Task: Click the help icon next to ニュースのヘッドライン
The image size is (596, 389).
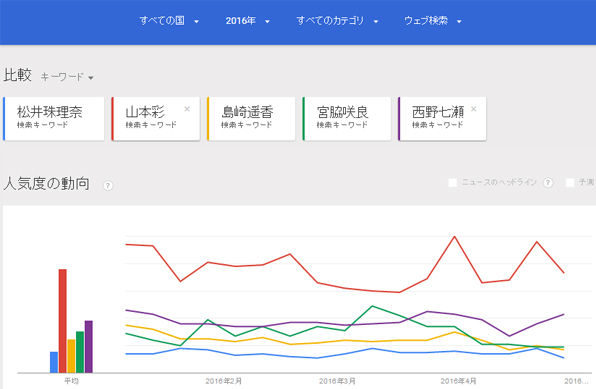Action: (x=548, y=183)
